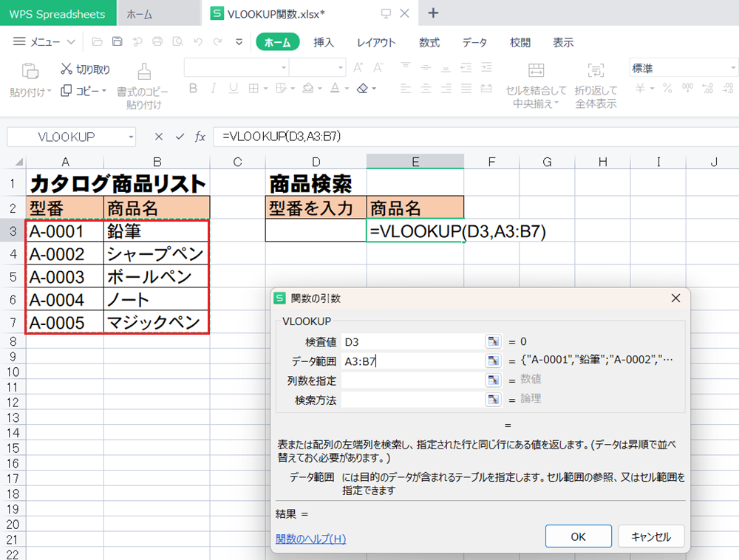Toggle Underline formatting U
Screen dimensions: 739x560
pyautogui.click(x=234, y=89)
